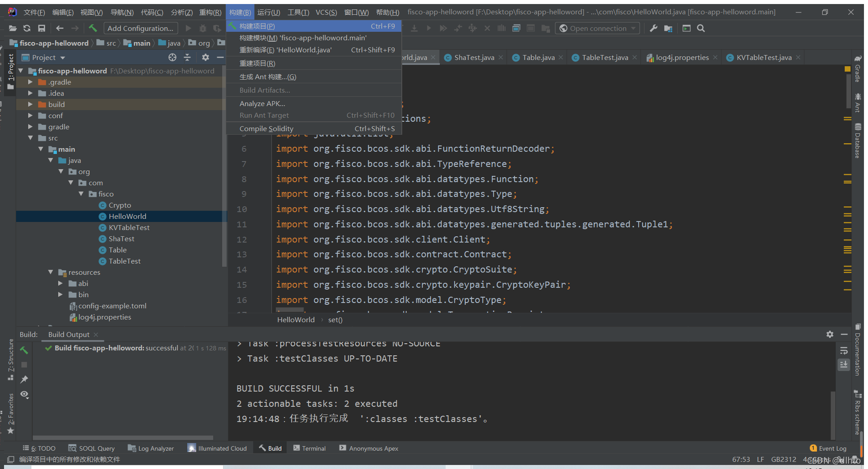This screenshot has width=868, height=469.
Task: Expand the conf folder
Action: pos(30,115)
